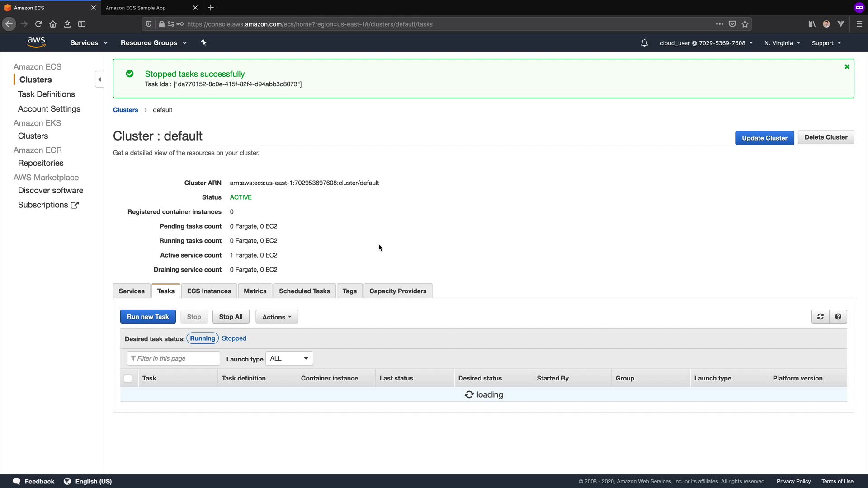Open the tasks help question-mark icon

click(838, 317)
